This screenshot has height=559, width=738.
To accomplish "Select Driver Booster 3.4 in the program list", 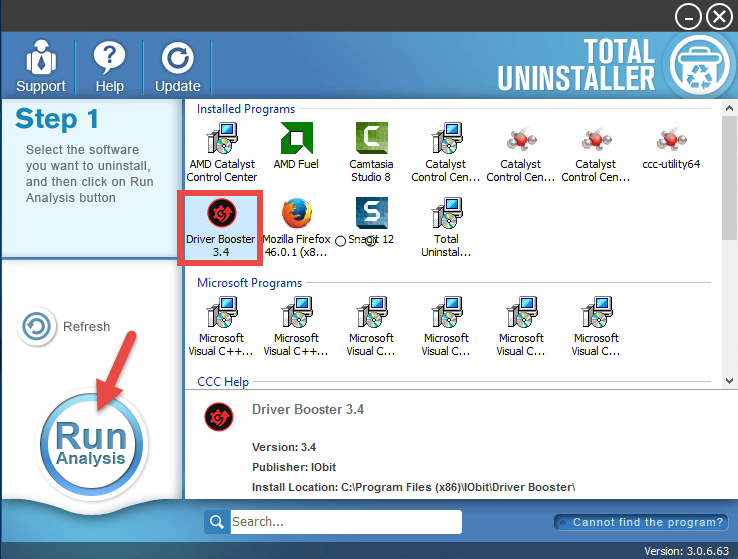I will 221,228.
